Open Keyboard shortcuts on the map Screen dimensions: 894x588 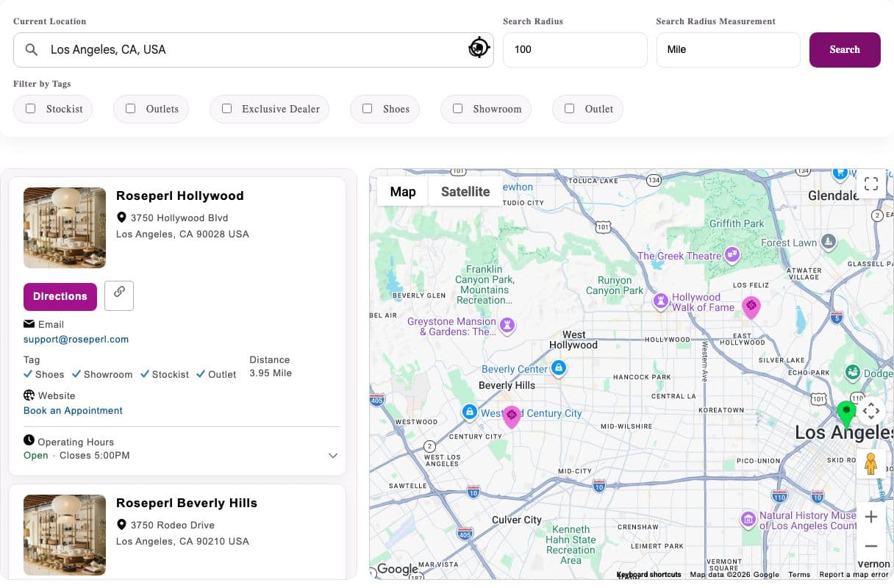648,575
